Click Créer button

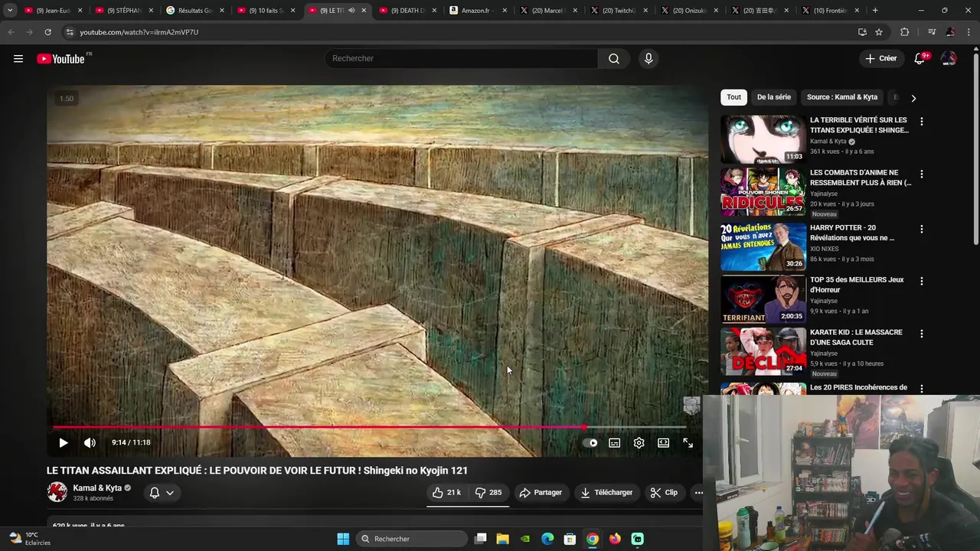click(880, 58)
